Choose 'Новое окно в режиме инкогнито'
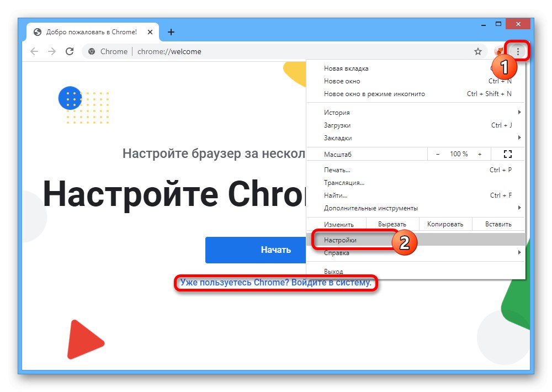Image resolution: width=552 pixels, height=392 pixels. click(416, 94)
